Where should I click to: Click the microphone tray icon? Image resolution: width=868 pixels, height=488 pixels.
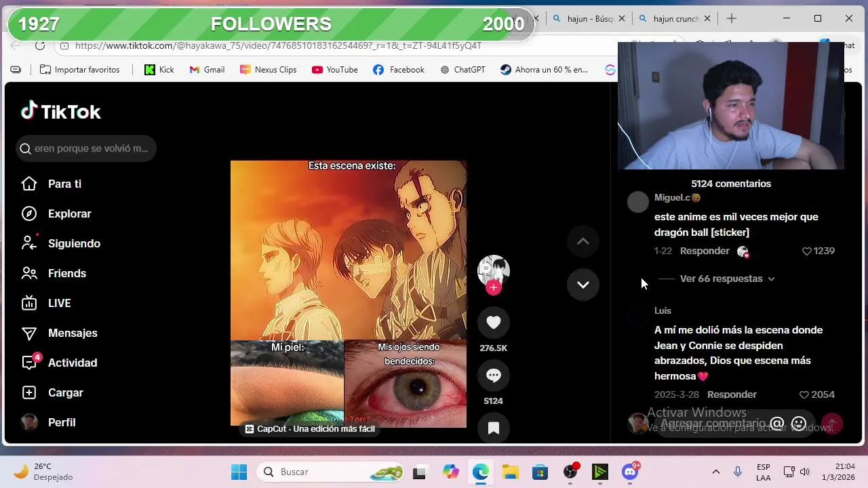pyautogui.click(x=738, y=472)
